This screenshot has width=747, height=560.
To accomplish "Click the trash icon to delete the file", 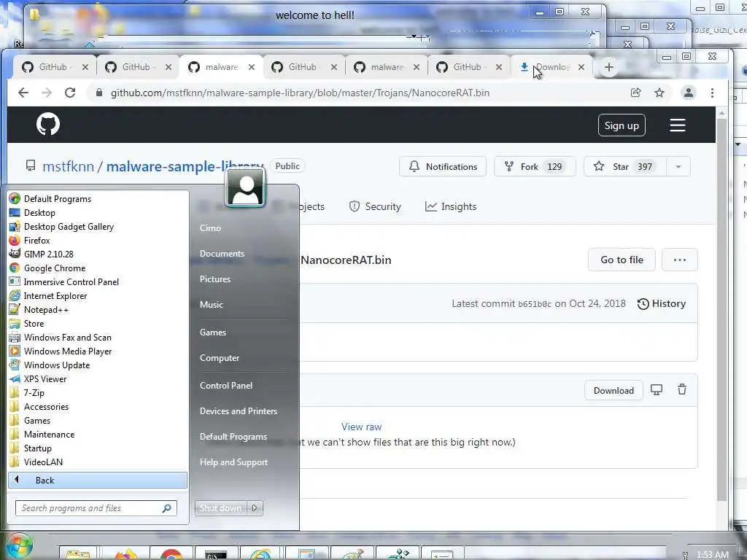I will 682,389.
